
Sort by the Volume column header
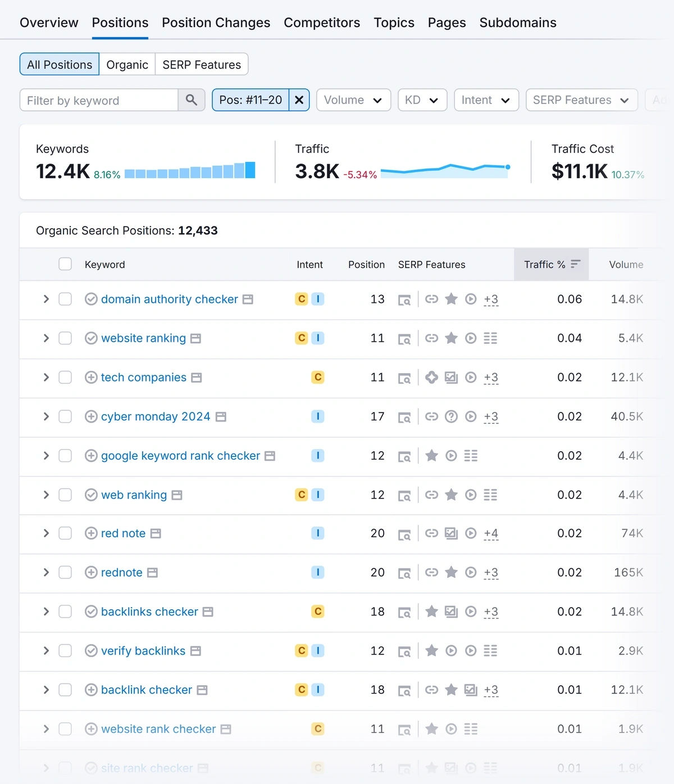pos(626,264)
